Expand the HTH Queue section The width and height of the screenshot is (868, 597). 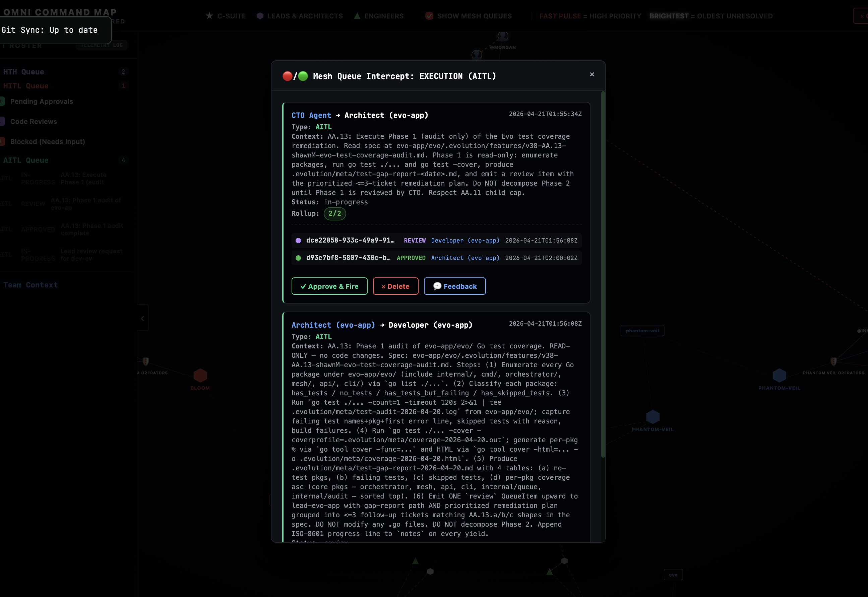(23, 72)
